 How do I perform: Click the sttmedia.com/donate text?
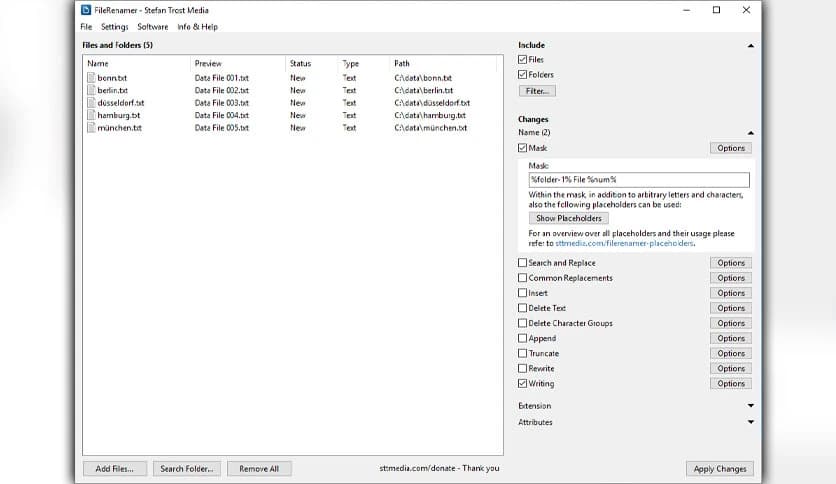tap(417, 468)
